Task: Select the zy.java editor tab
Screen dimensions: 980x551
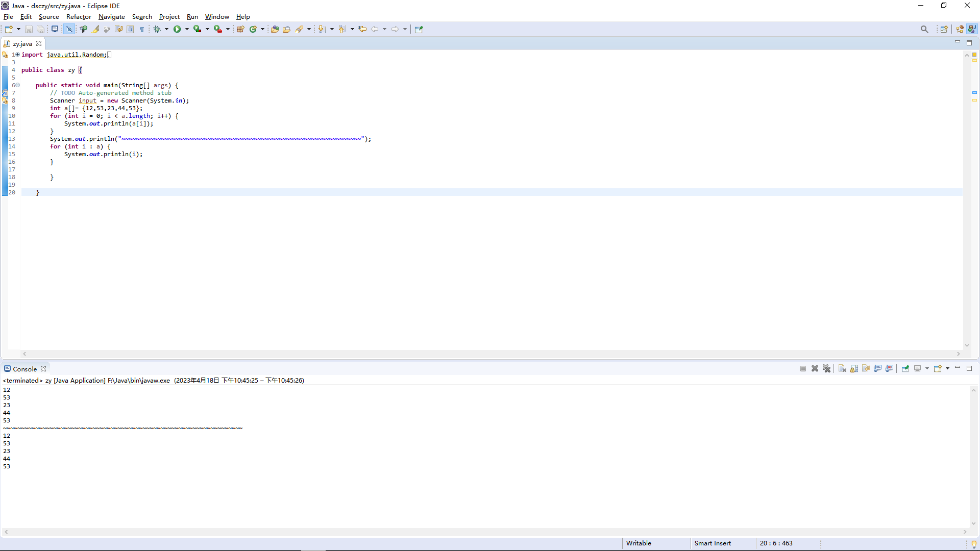Action: pos(22,43)
